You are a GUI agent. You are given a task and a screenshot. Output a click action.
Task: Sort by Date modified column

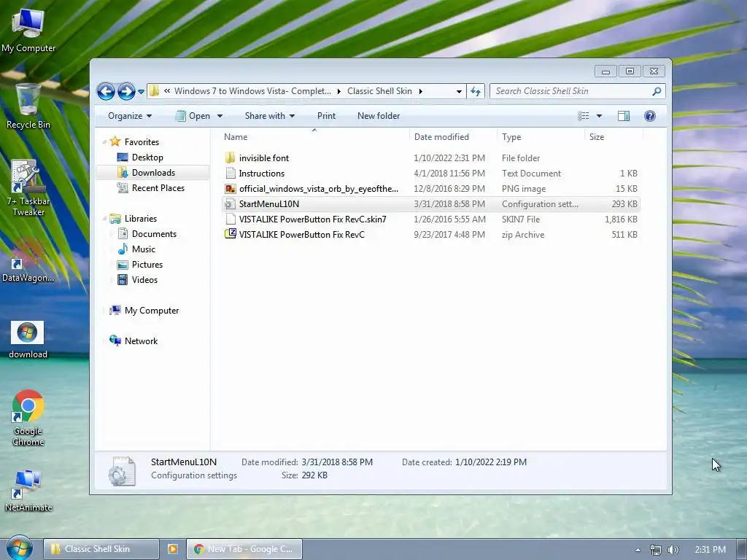452,136
